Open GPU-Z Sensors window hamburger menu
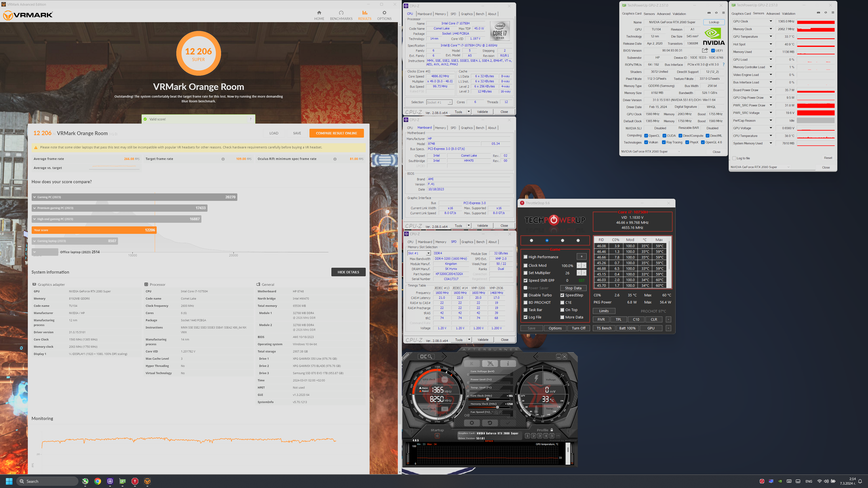 tap(833, 13)
